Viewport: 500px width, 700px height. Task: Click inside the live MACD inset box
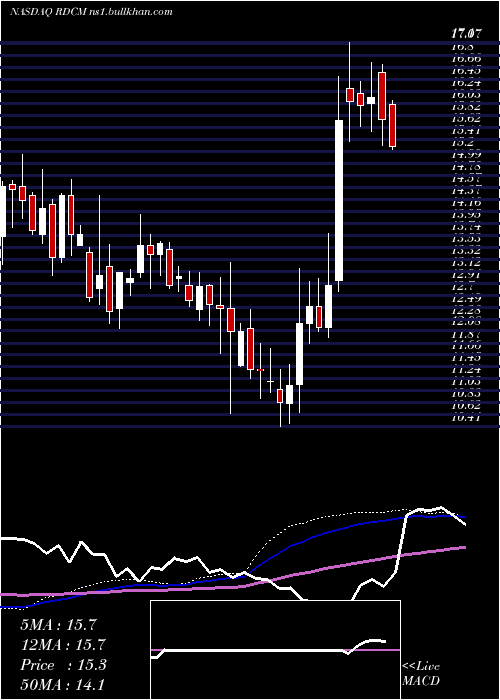(x=275, y=650)
